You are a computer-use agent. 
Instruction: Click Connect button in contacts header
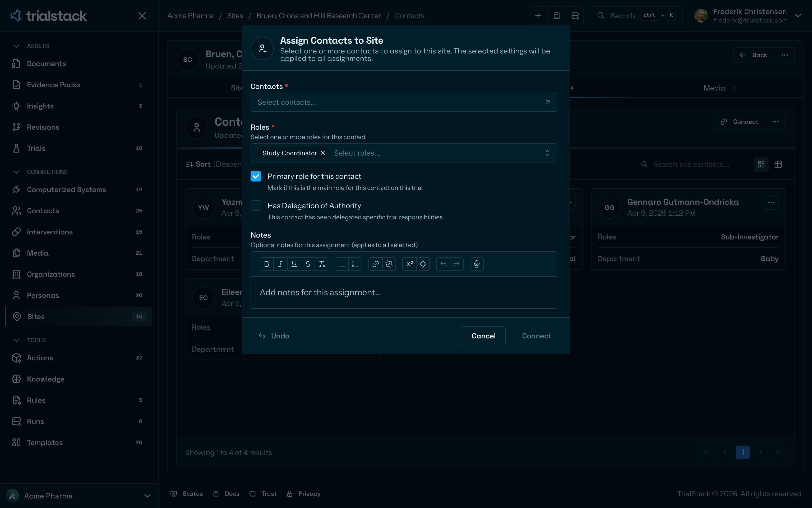click(x=740, y=122)
